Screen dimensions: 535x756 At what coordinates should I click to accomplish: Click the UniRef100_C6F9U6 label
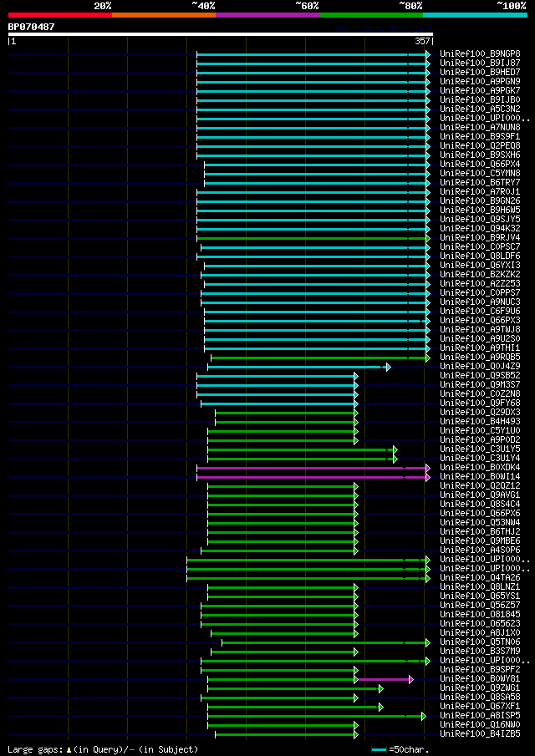(480, 312)
